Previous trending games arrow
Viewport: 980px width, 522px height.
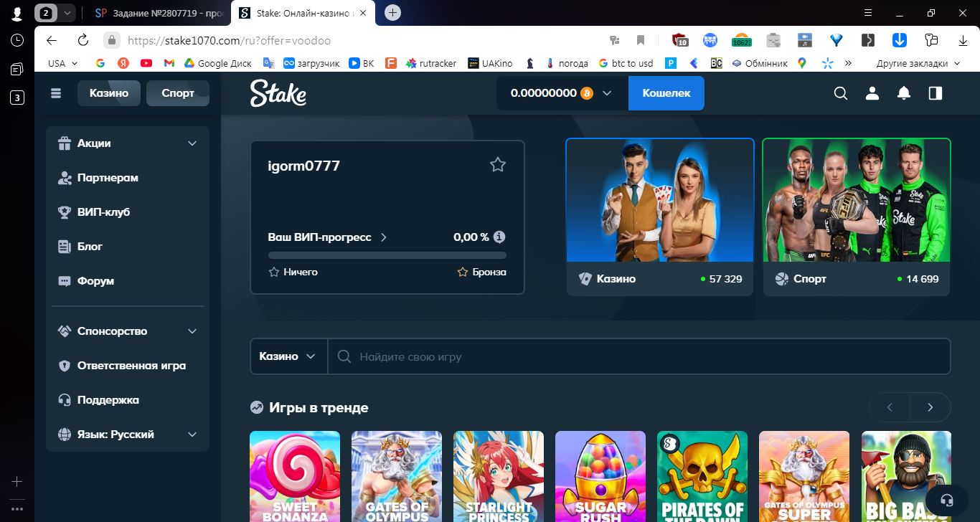(890, 407)
